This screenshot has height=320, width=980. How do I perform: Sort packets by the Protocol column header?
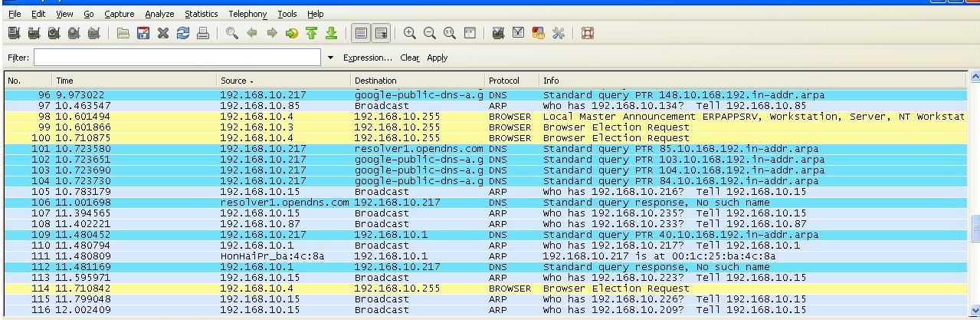[503, 81]
